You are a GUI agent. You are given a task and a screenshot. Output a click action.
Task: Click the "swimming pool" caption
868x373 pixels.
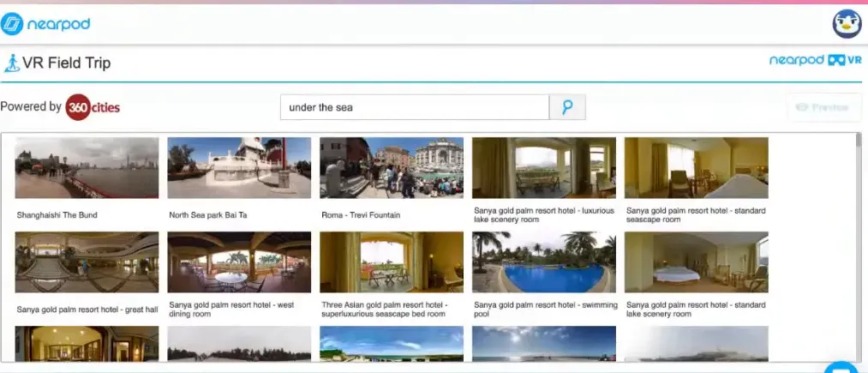pyautogui.click(x=546, y=310)
